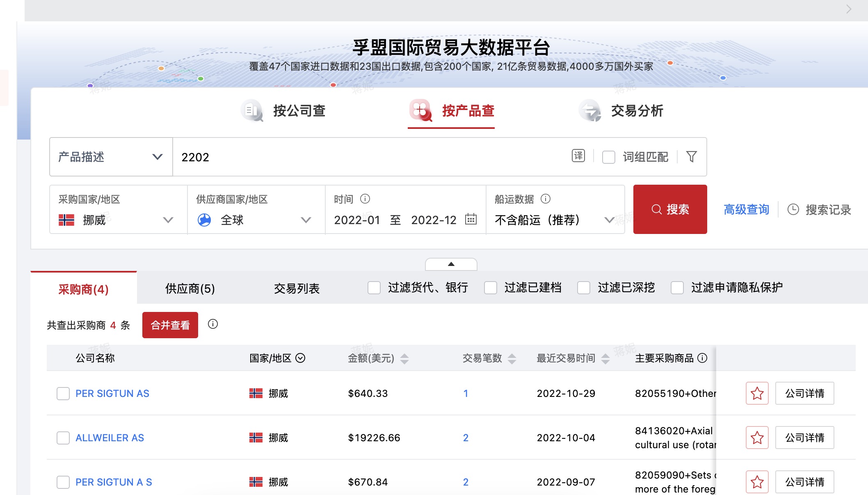Open search history via the clock icon

(x=793, y=209)
